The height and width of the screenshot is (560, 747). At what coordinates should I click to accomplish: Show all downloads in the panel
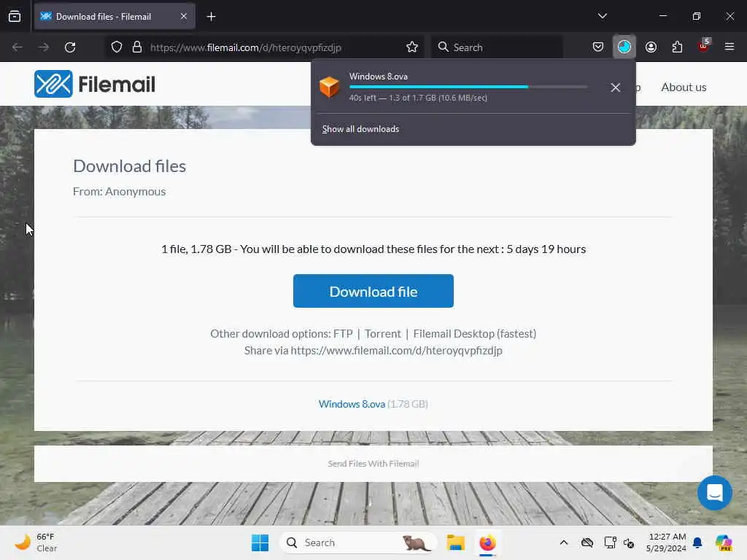coord(360,129)
